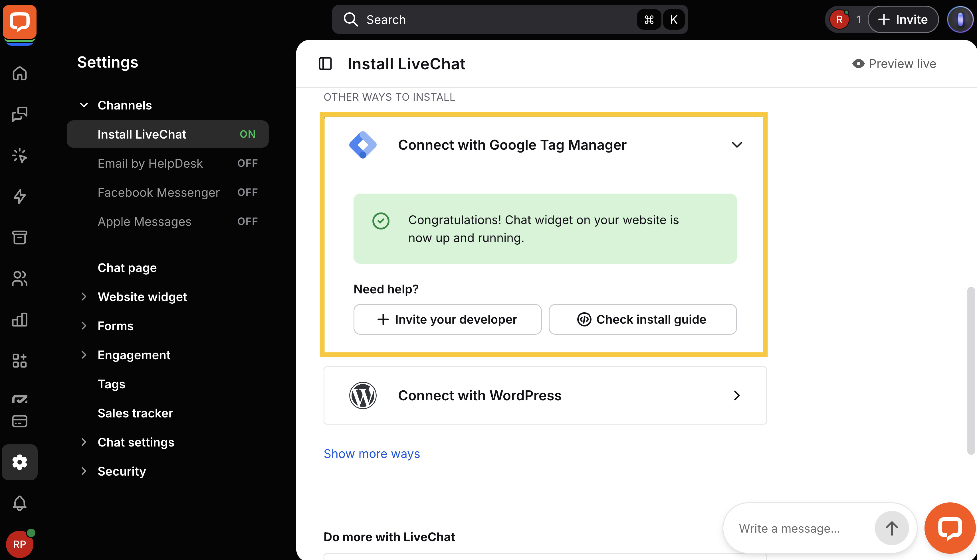Image resolution: width=977 pixels, height=560 pixels.
Task: Select Install LiveChat menu item
Action: point(167,134)
